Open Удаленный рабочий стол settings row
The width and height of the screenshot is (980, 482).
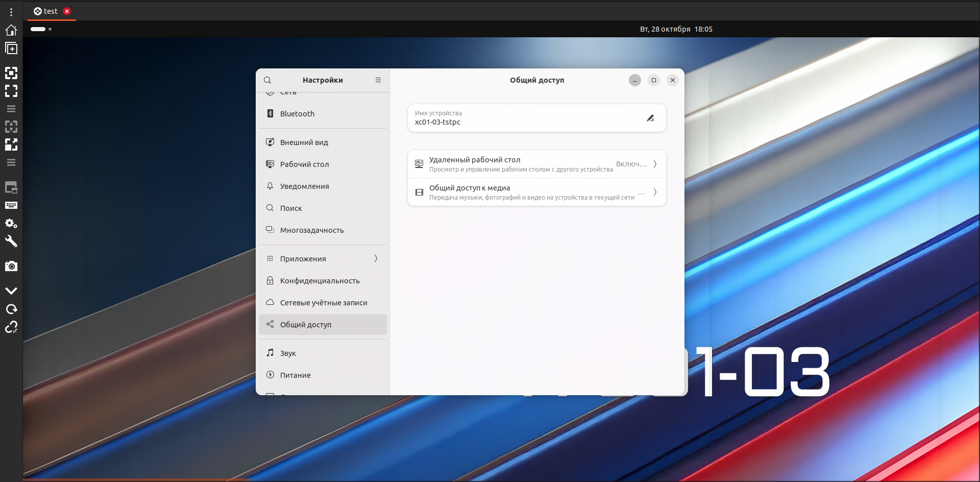pyautogui.click(x=536, y=164)
